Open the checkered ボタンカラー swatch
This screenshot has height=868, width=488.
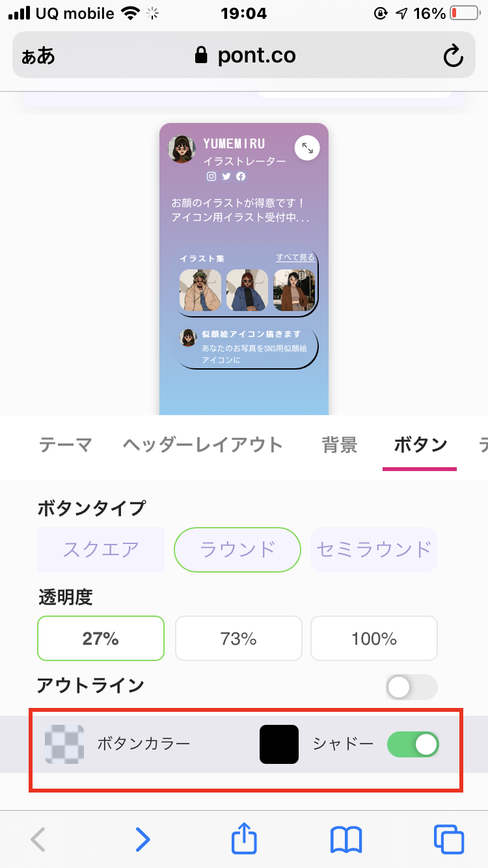(64, 744)
